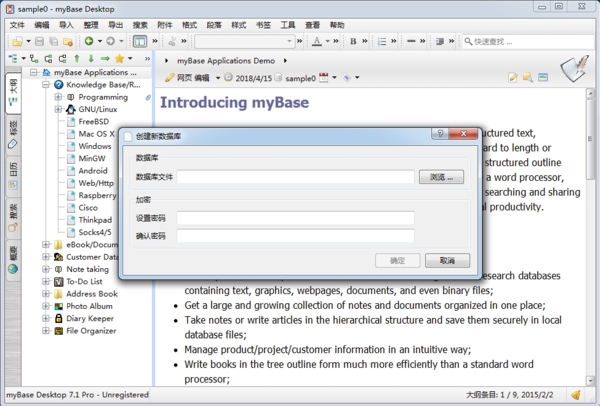Expand the GNU/Linux tree node

(x=58, y=109)
